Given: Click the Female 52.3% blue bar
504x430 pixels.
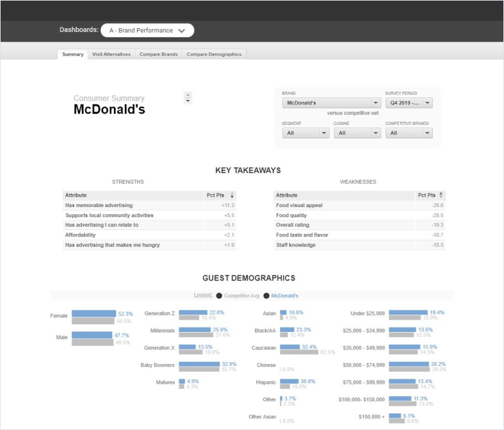Looking at the screenshot, I should (x=94, y=313).
